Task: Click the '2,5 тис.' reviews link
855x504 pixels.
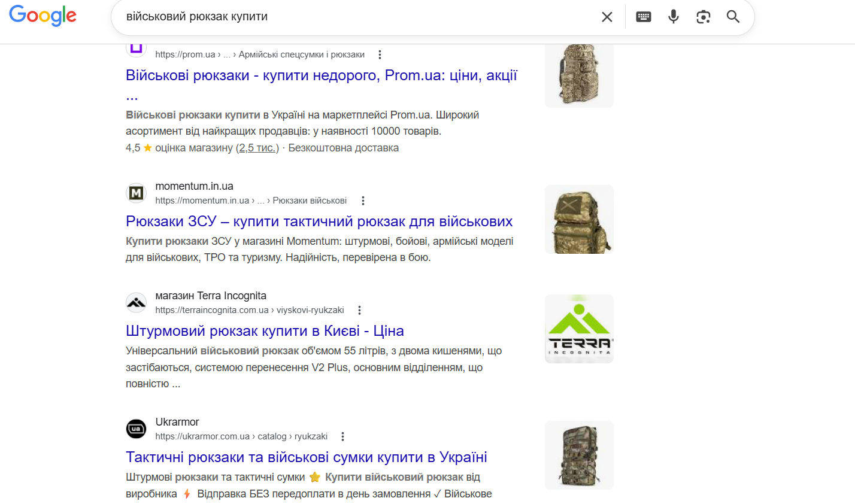Action: [257, 148]
